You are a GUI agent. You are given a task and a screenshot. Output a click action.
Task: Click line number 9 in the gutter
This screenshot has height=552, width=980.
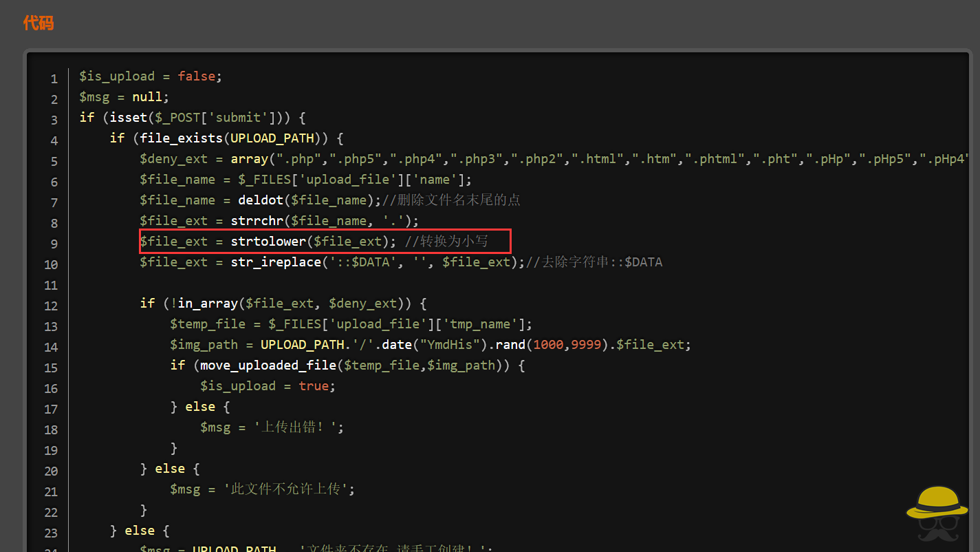(54, 244)
